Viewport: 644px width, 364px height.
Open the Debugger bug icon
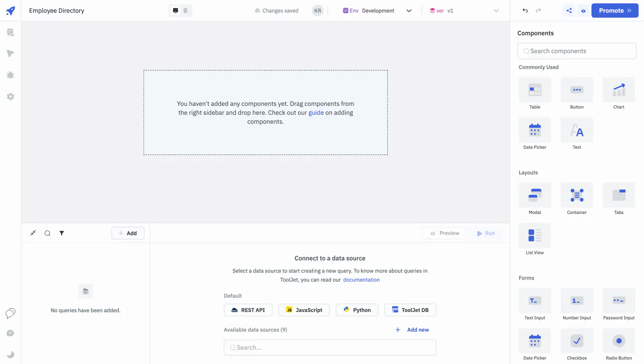[x=10, y=75]
